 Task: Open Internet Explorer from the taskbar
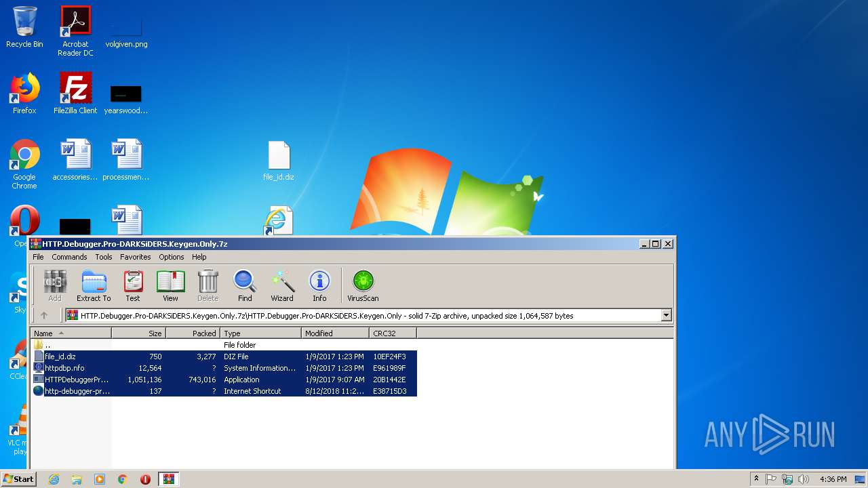[54, 479]
